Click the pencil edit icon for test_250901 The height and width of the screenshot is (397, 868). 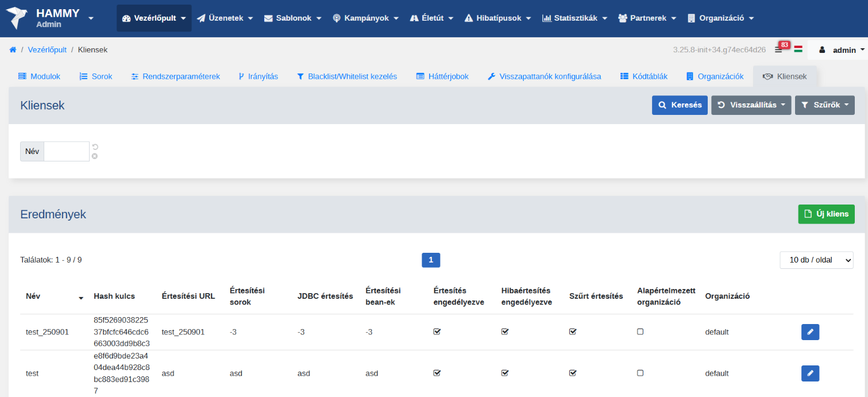coord(810,332)
